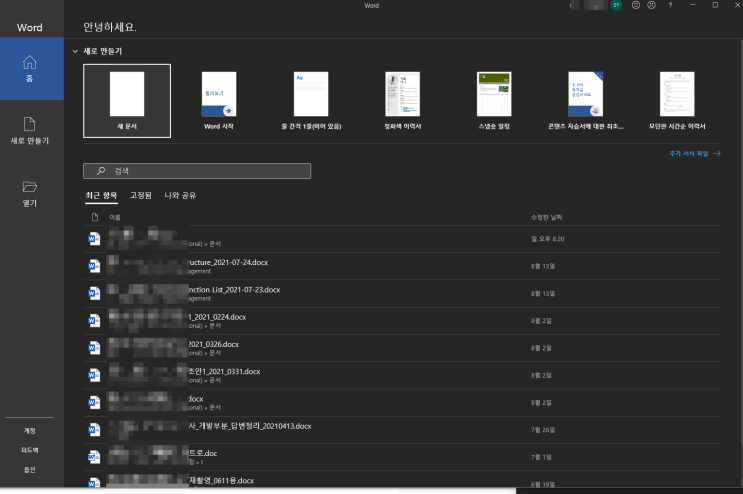
Task: Click the 6월 19일 modified date
Action: coord(543,484)
